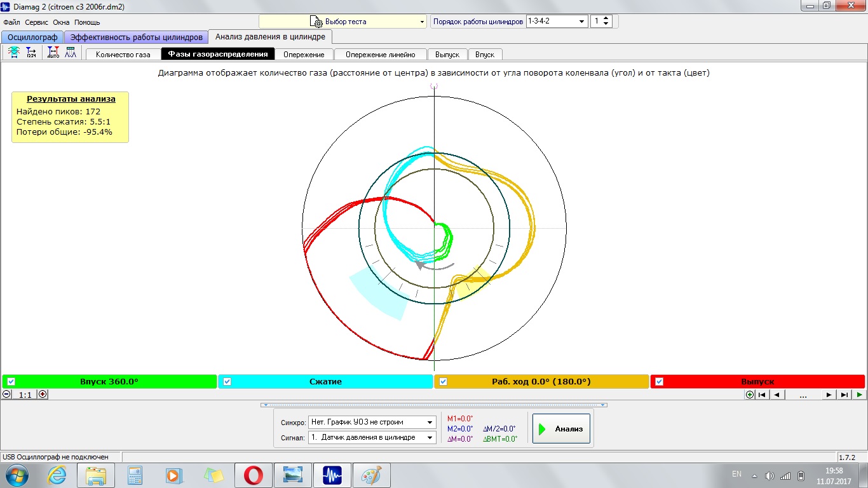The image size is (868, 488).
Task: Open Windows Explorer from the taskbar
Action: [96, 475]
